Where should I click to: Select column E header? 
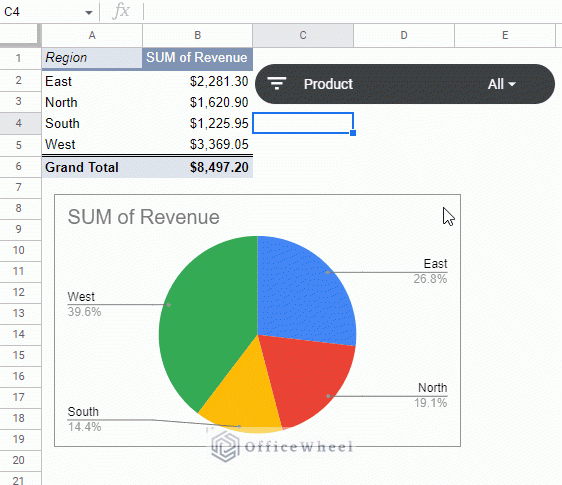tap(505, 35)
